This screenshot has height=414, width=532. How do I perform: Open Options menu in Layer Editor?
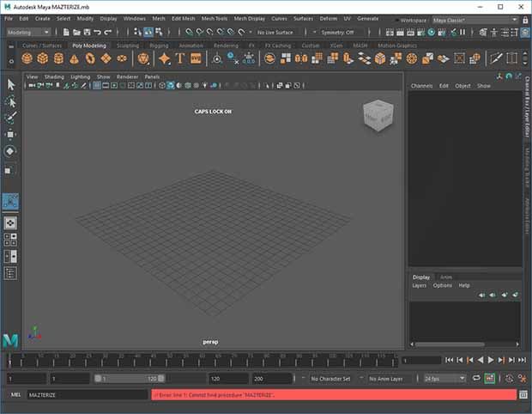point(442,285)
